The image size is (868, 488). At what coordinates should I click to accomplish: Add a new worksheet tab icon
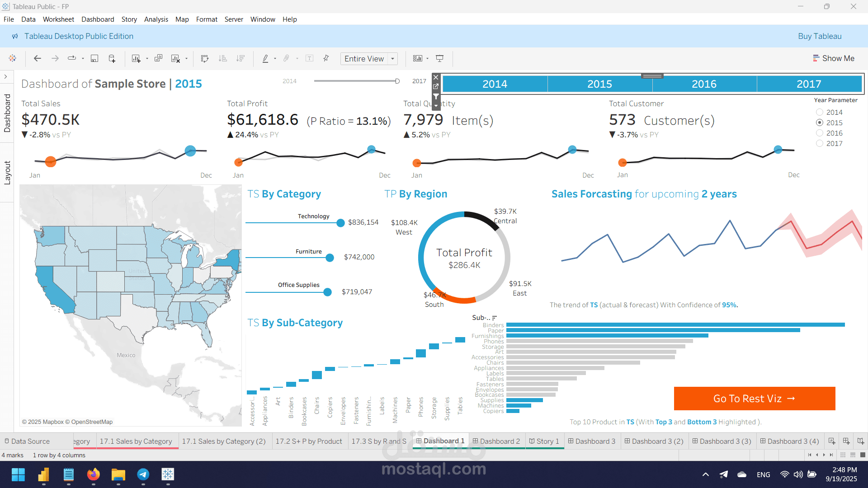coord(832,441)
